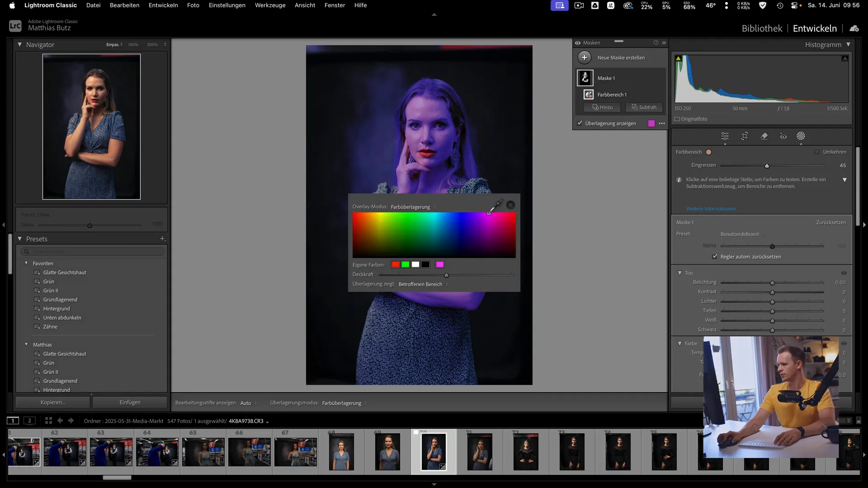Enable the Umkehren checkbox

pyautogui.click(x=817, y=152)
